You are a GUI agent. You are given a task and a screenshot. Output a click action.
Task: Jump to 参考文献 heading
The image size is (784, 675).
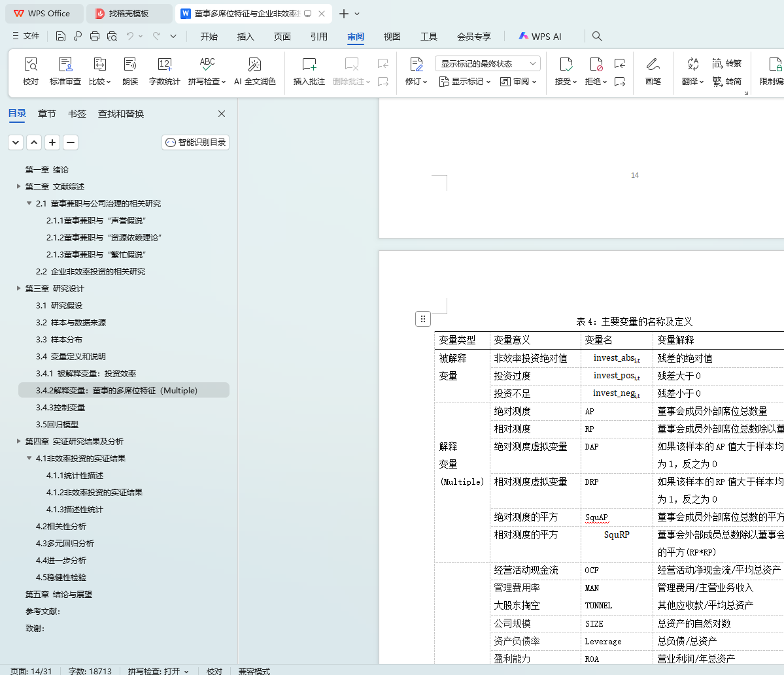(43, 611)
